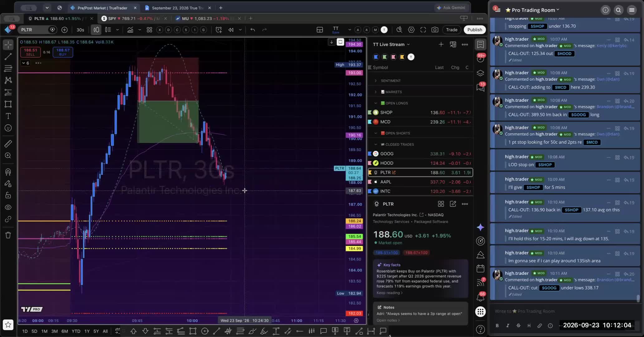Image resolution: width=644 pixels, height=337 pixels.
Task: Click the 188.67 BUY button
Action: click(63, 52)
